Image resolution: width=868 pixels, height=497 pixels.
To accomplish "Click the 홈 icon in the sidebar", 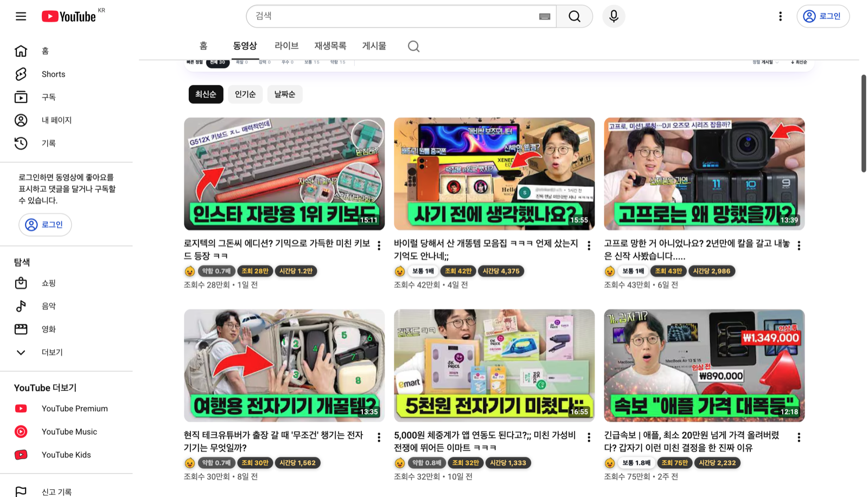I will (21, 51).
